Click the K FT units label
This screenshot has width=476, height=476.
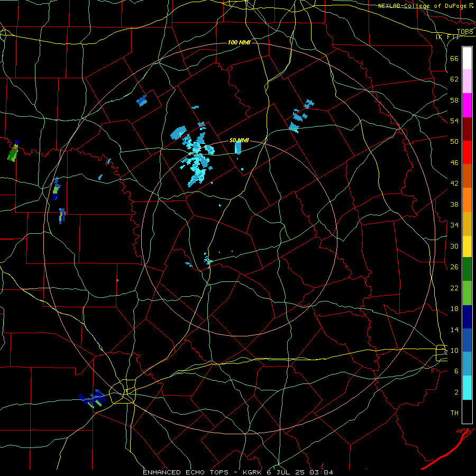[x=447, y=36]
